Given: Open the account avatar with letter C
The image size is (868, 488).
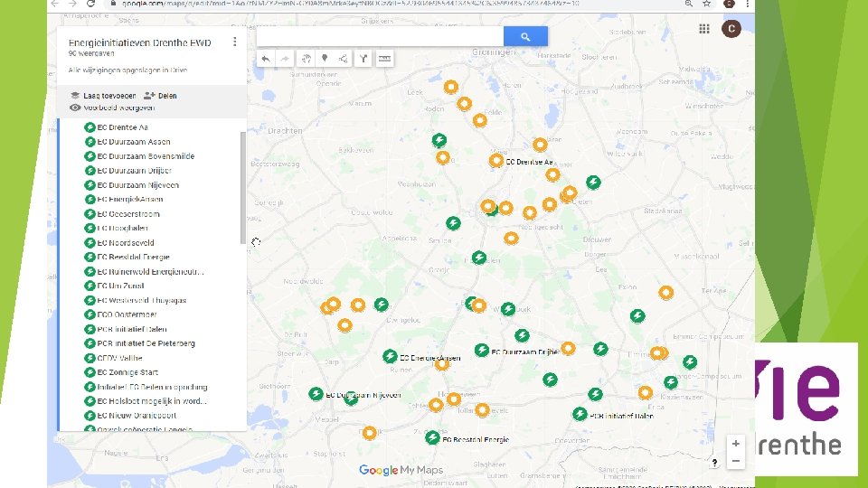Looking at the screenshot, I should [731, 29].
